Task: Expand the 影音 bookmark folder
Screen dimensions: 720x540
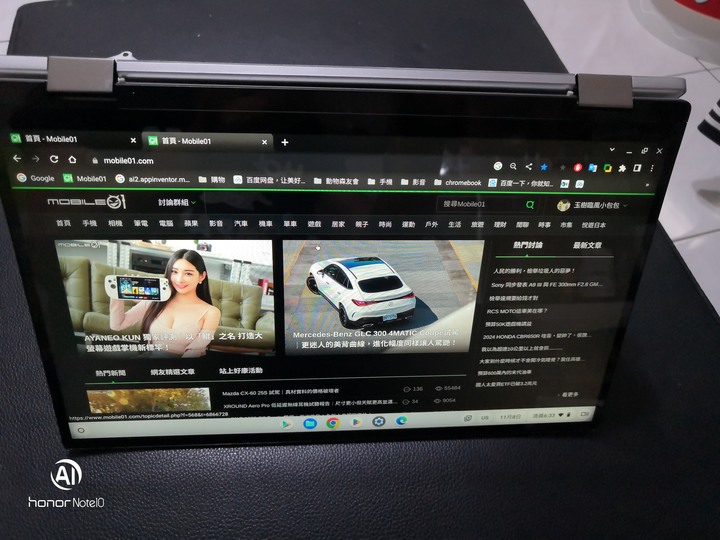Action: click(x=413, y=182)
